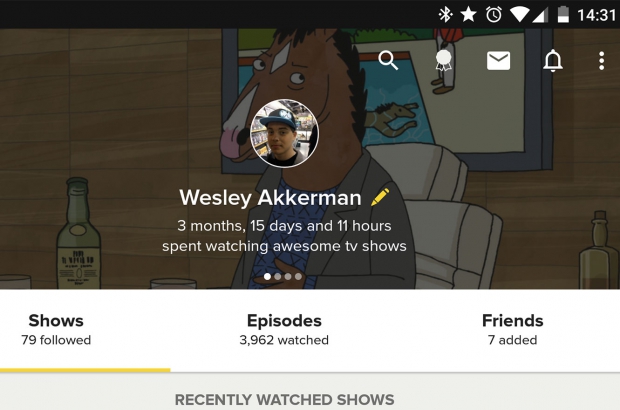Open the search magnifier icon
Screen dimensions: 620x410
[x=388, y=60]
